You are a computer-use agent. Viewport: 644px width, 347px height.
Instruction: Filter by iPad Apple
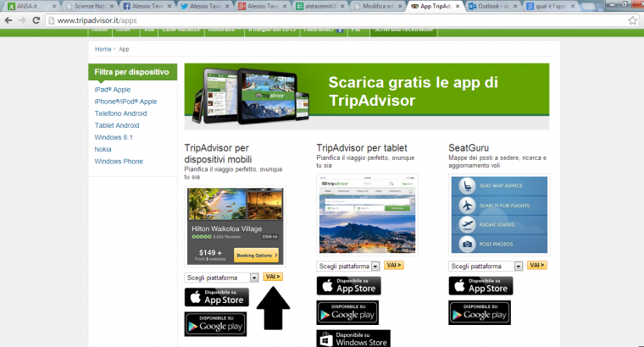pos(113,90)
